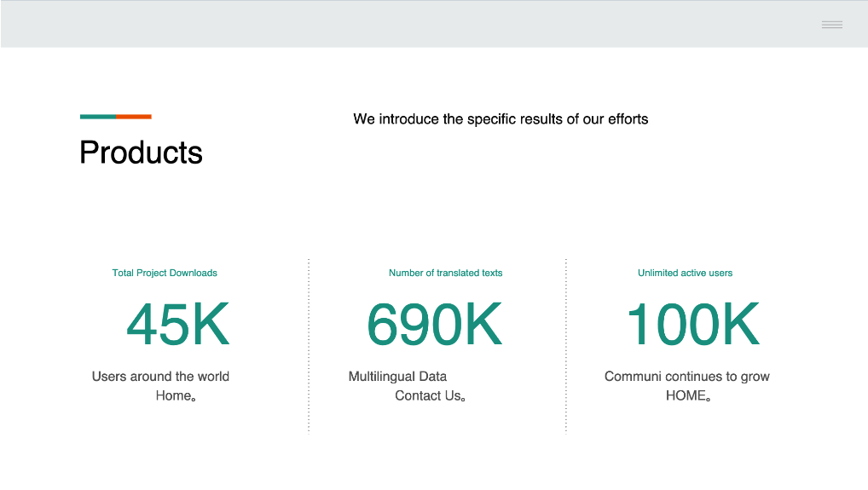Click Number of translated texts label
The height and width of the screenshot is (490, 868).
click(x=446, y=273)
